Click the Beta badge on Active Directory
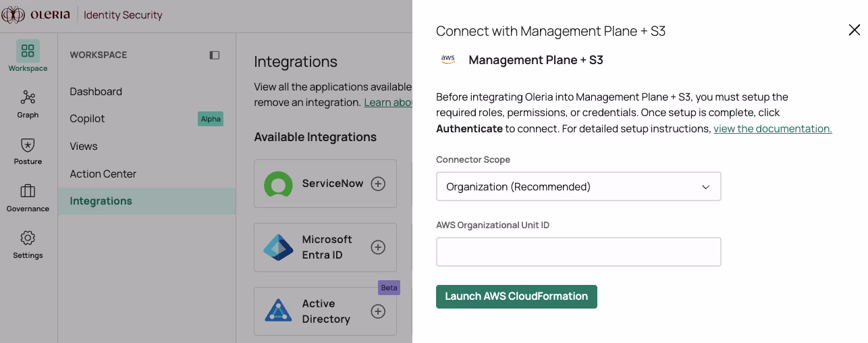The height and width of the screenshot is (343, 868). click(x=389, y=288)
